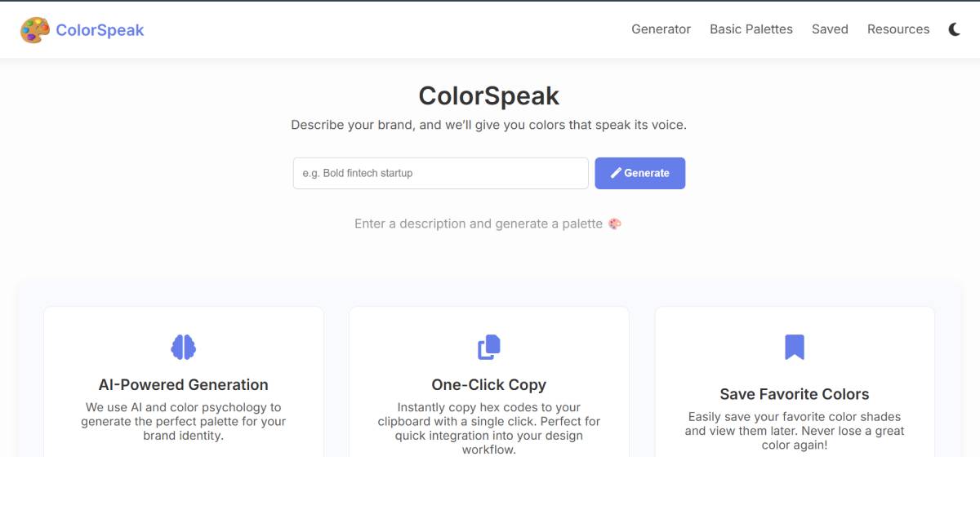Image resolution: width=980 pixels, height=514 pixels.
Task: Toggle dark mode with the moon icon
Action: (954, 29)
